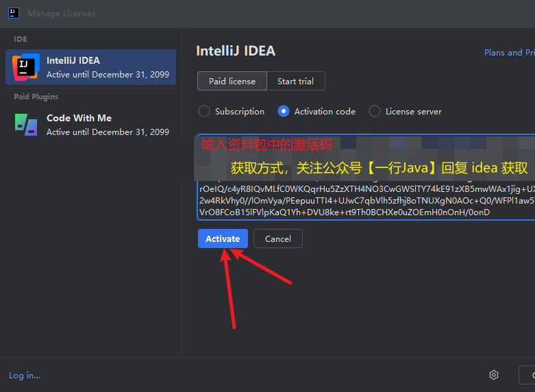Click the Manage Licenses window title
Viewport: 535px width, 392px height.
[62, 14]
